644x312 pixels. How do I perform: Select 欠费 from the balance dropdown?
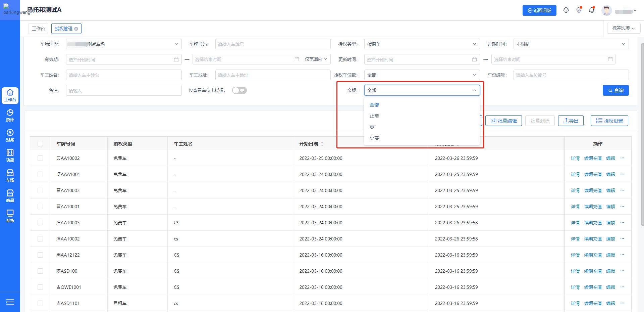tap(374, 138)
